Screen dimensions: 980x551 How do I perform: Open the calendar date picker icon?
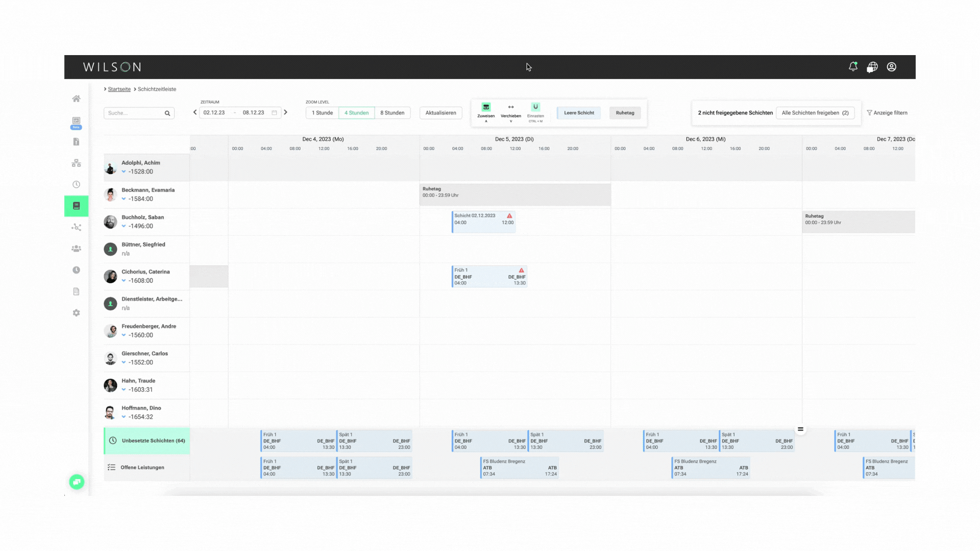click(x=274, y=113)
